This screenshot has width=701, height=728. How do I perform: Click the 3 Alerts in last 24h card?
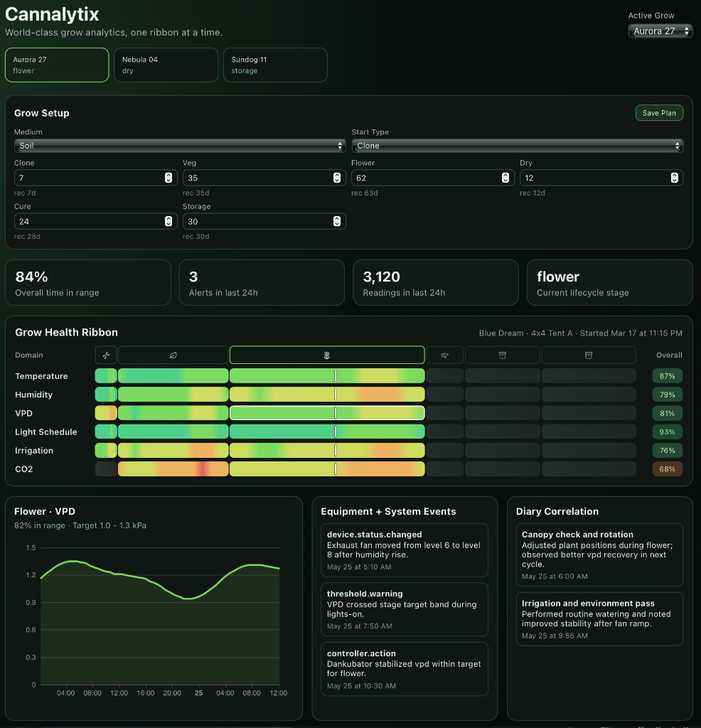click(x=262, y=282)
